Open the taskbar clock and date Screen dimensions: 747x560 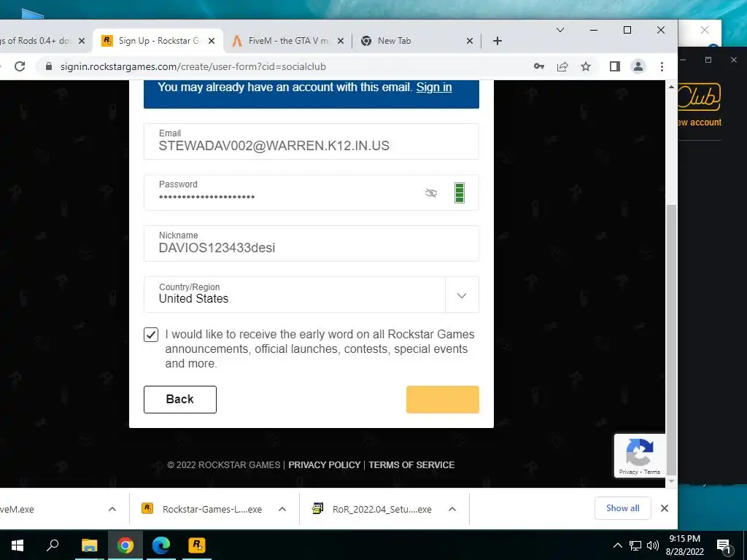684,545
